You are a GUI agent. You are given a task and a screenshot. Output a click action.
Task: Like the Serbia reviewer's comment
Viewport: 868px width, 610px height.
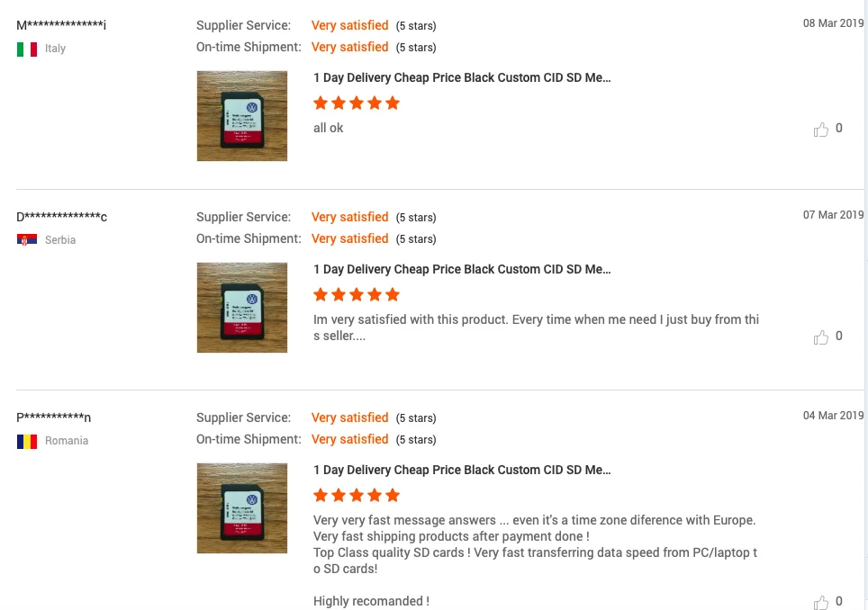coord(820,337)
